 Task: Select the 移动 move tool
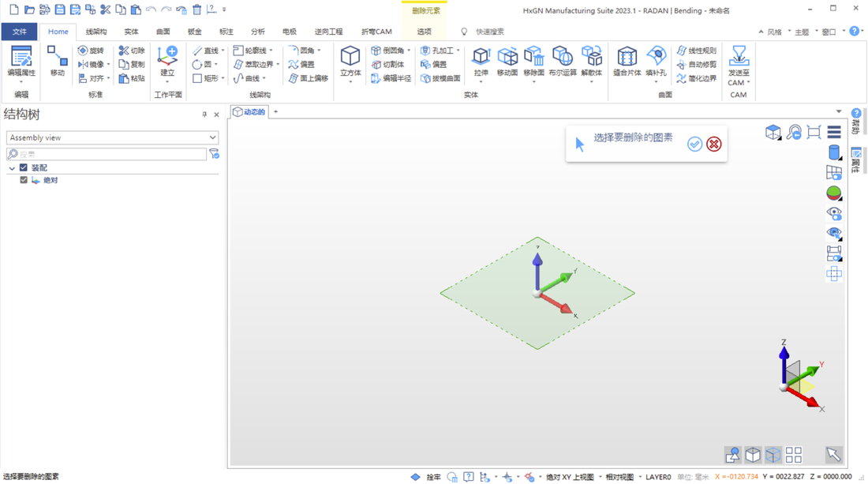pyautogui.click(x=57, y=62)
